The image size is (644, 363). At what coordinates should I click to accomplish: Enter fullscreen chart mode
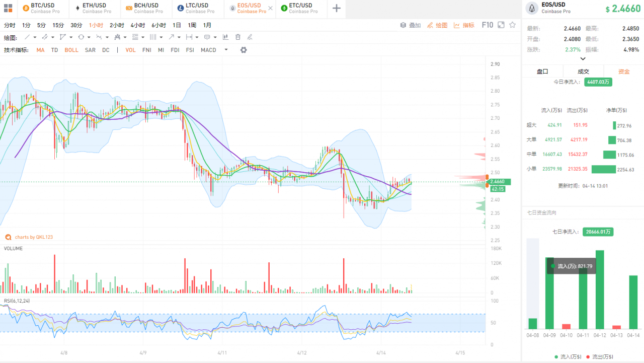tap(501, 25)
